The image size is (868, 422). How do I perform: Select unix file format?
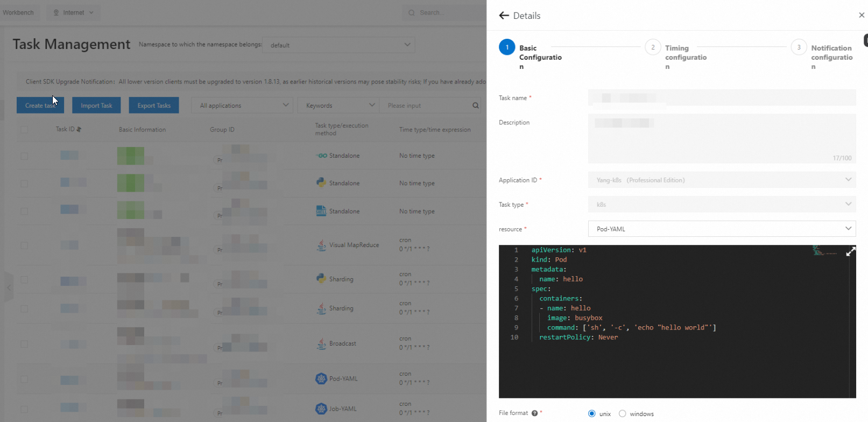592,413
